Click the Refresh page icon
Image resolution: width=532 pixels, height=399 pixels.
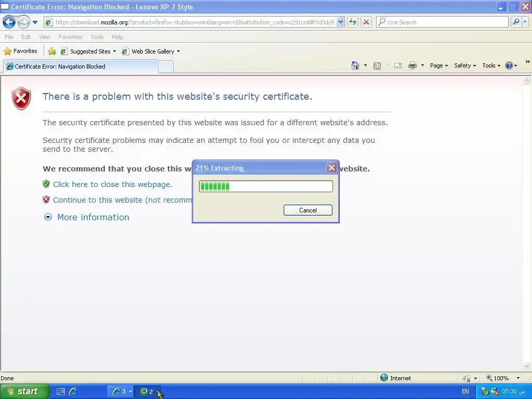click(x=353, y=22)
